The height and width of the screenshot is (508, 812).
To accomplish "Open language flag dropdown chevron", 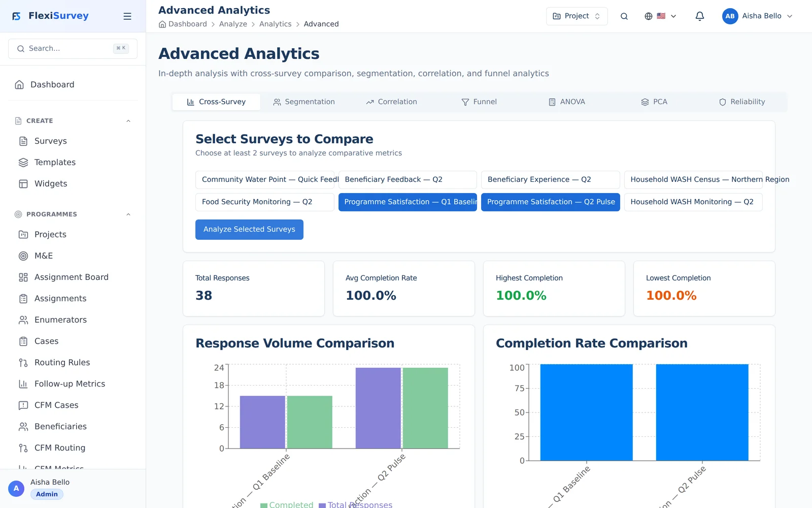I will click(673, 16).
